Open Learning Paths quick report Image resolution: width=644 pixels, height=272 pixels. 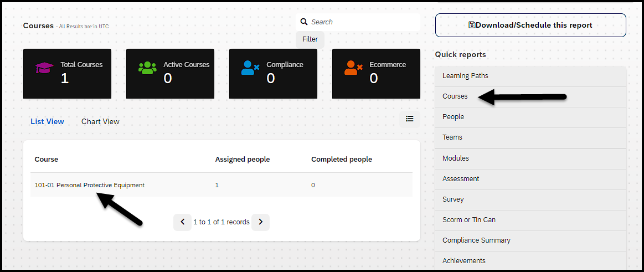point(530,76)
